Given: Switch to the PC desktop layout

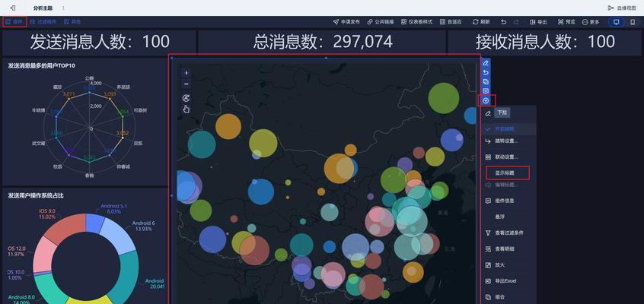Looking at the screenshot, I should tap(616, 22).
